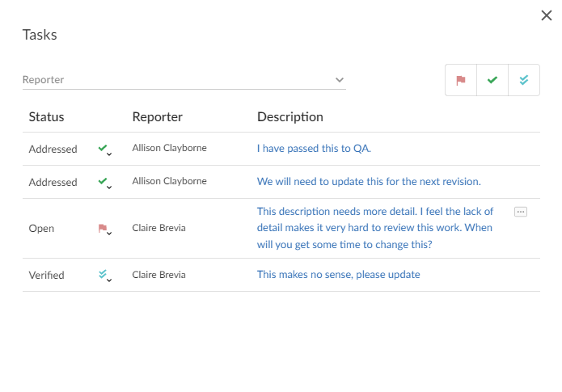Screen dimensions: 562x392
Task: Click the Description column header
Action: pos(289,117)
